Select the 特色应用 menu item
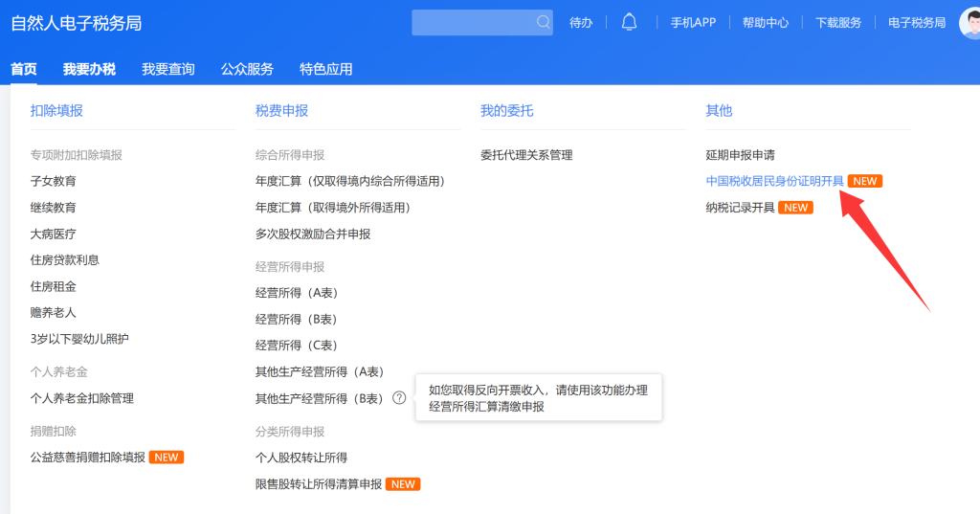 point(326,69)
